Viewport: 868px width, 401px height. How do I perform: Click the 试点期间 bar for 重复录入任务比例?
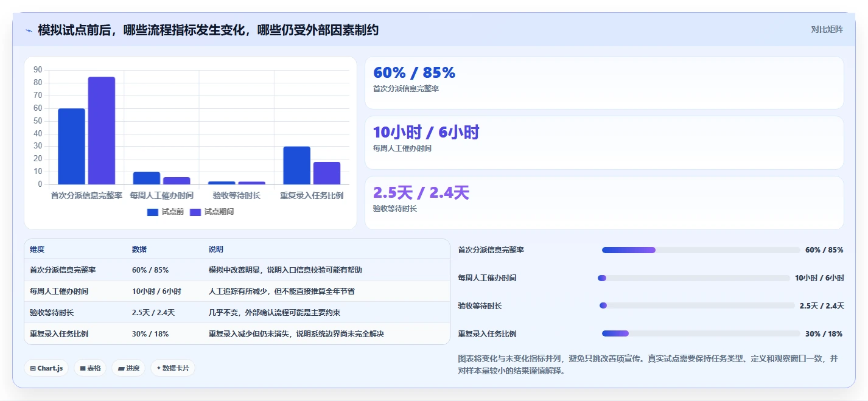pyautogui.click(x=327, y=173)
